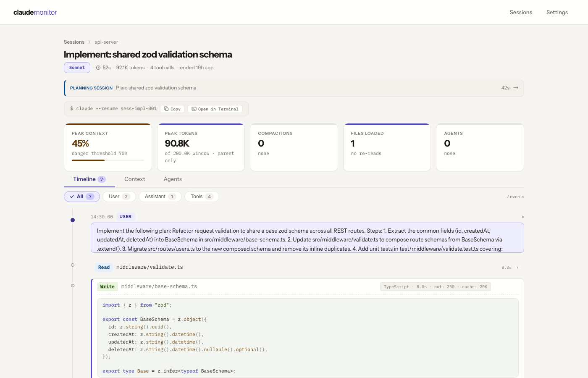Viewport: 588px width, 378px height.
Task: Open the claudemonitor home logo
Action: (x=35, y=12)
